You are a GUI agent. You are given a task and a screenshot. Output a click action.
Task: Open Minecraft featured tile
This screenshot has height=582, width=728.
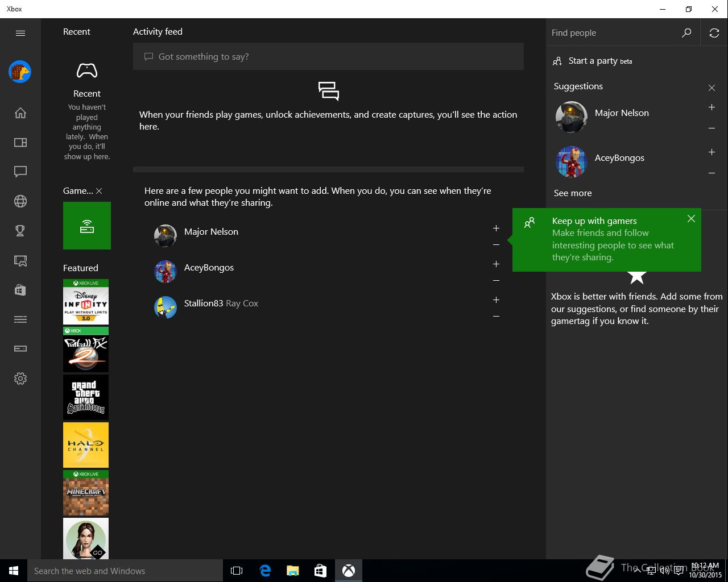tap(86, 493)
